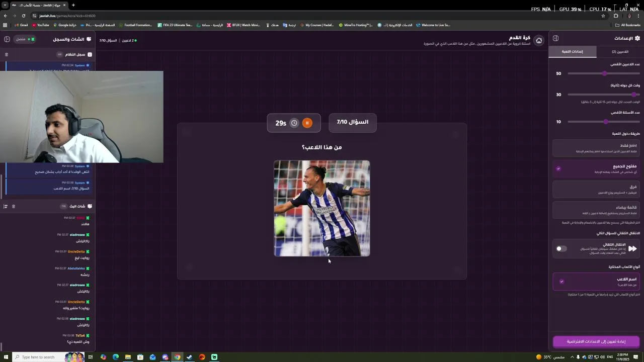Click the address bar URL
644x362 pixels.
point(67,16)
